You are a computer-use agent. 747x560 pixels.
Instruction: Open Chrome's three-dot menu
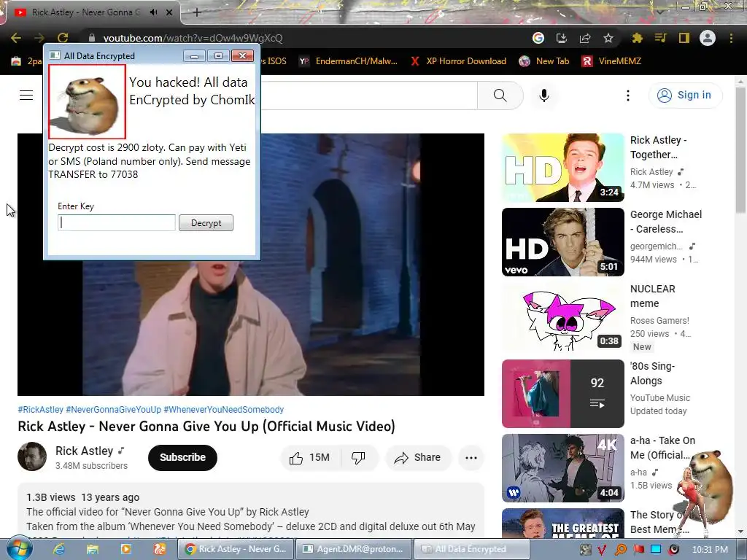pyautogui.click(x=731, y=38)
